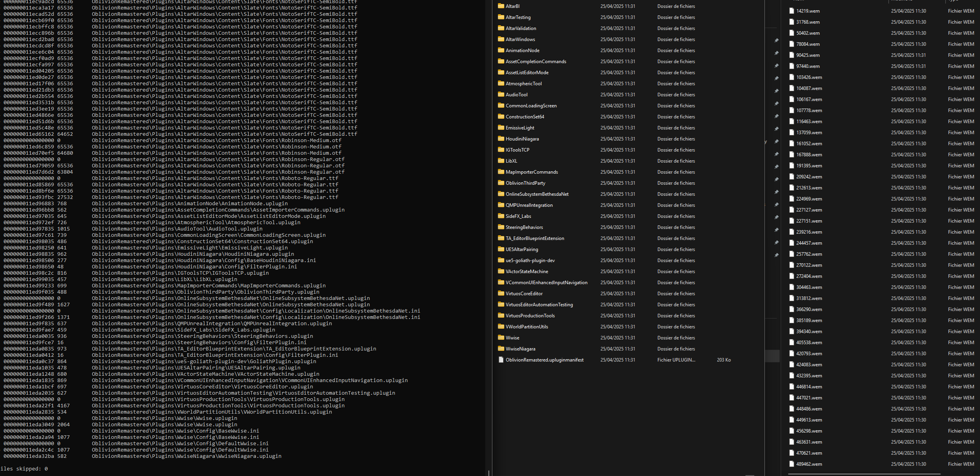Select the 209242.wem file icon
Screen dimensions: 980x476
point(791,177)
